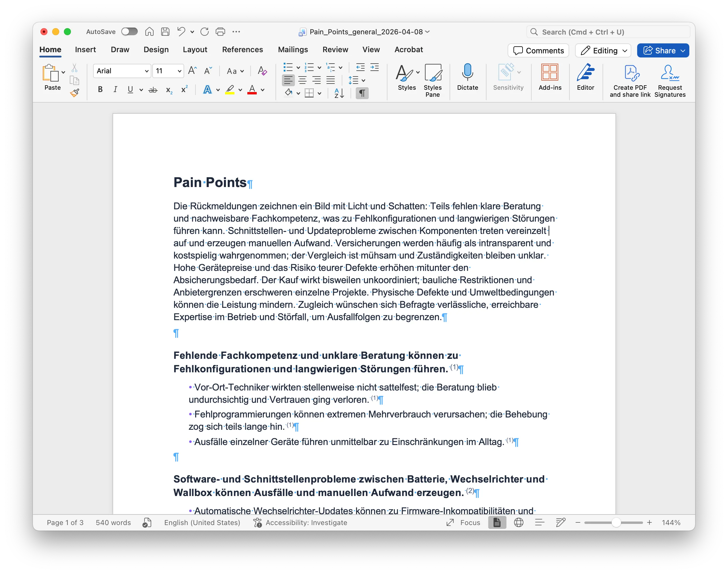This screenshot has width=728, height=574.
Task: Click the Sort A to Z icon
Action: [339, 93]
